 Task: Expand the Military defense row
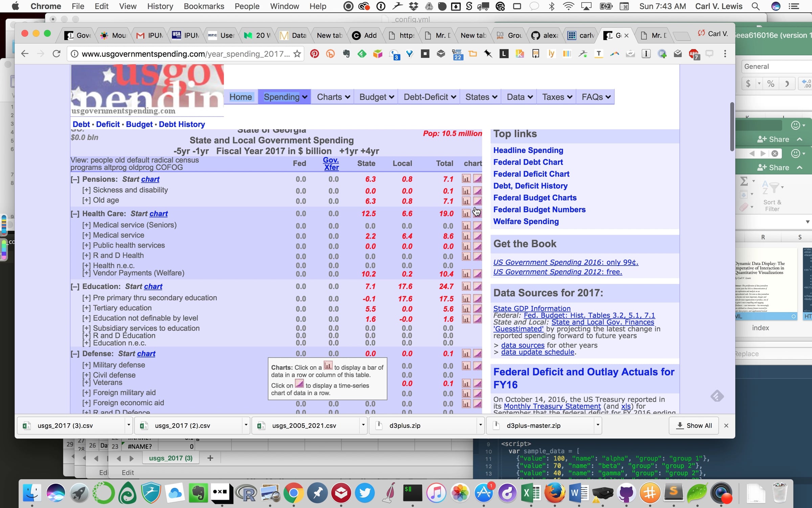(86, 365)
